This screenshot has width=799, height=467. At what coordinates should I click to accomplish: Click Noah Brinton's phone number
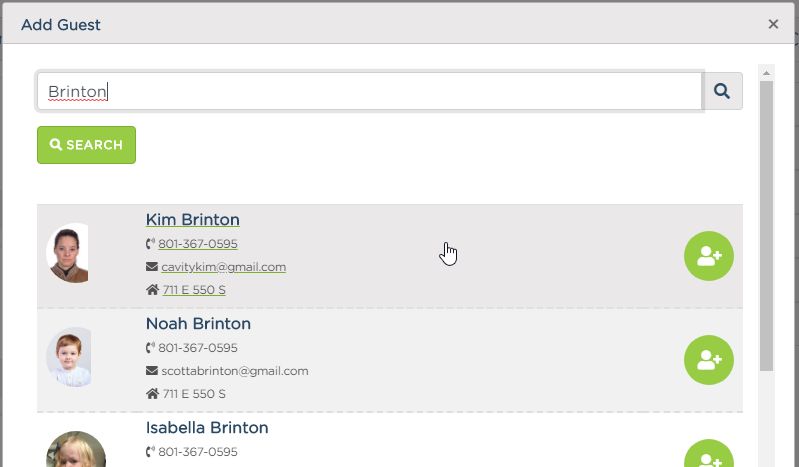tap(198, 348)
